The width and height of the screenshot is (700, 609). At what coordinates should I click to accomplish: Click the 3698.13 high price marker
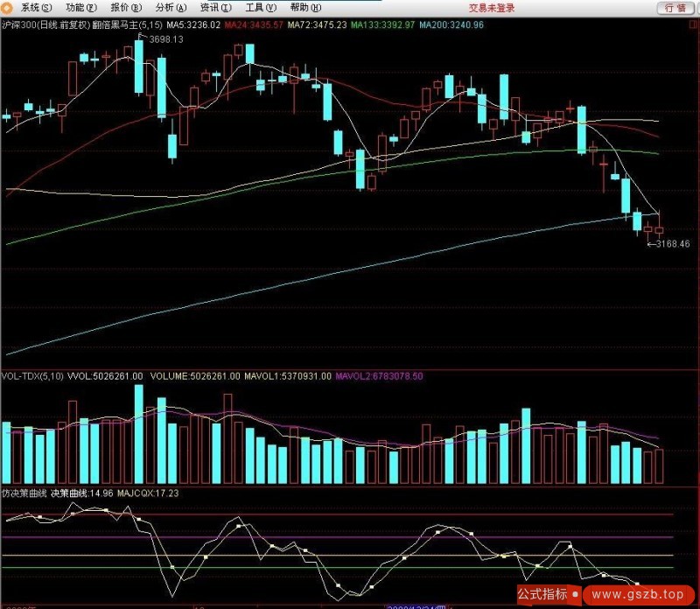pos(166,40)
